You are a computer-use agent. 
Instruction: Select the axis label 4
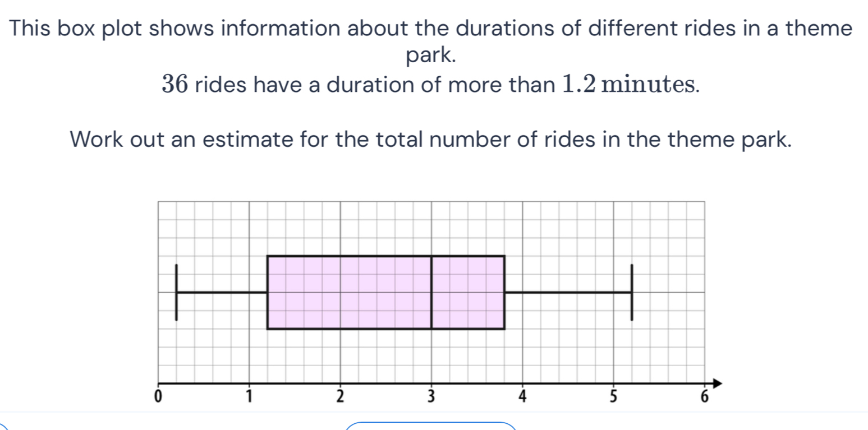tap(523, 397)
